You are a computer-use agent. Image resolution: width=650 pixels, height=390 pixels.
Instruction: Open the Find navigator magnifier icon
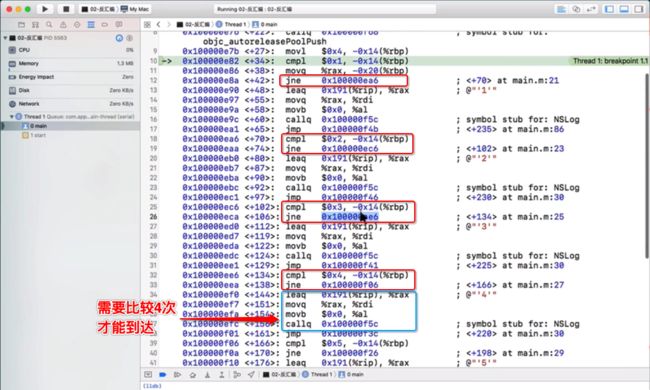[x=49, y=25]
